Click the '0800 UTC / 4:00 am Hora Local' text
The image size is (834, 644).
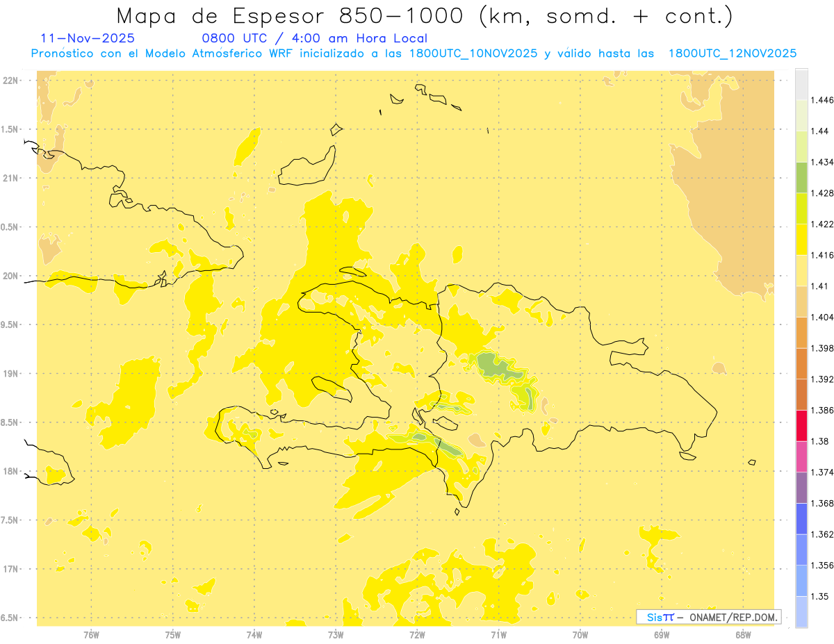314,38
